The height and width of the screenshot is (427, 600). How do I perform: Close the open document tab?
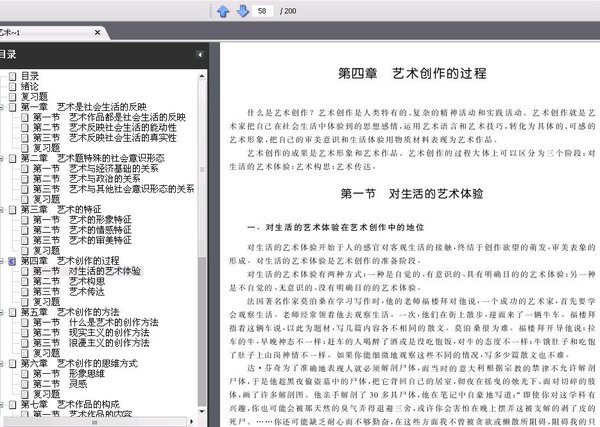tap(98, 33)
